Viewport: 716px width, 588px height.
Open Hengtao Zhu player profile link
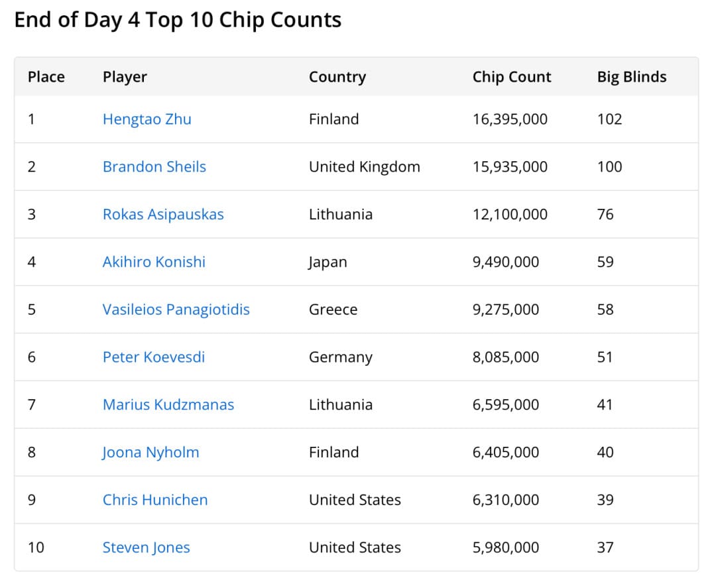(147, 119)
